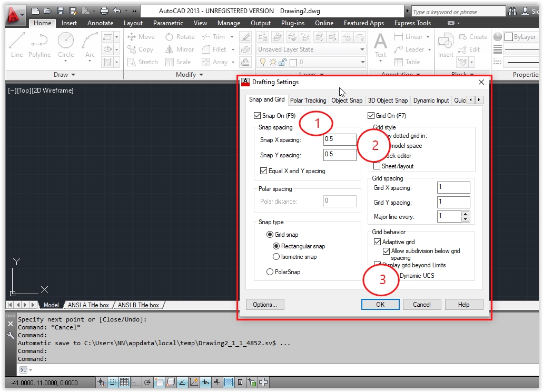Insert a Table
The height and width of the screenshot is (392, 543).
point(407,62)
